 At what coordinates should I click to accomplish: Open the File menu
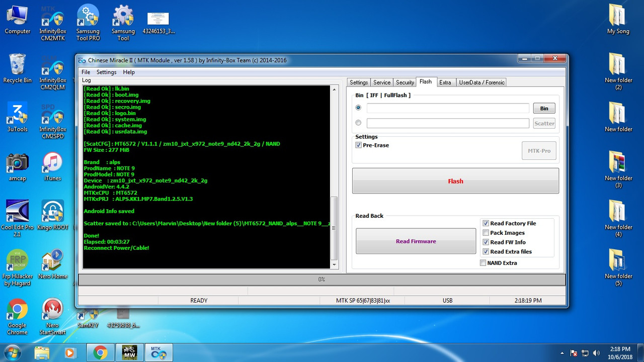coord(86,72)
